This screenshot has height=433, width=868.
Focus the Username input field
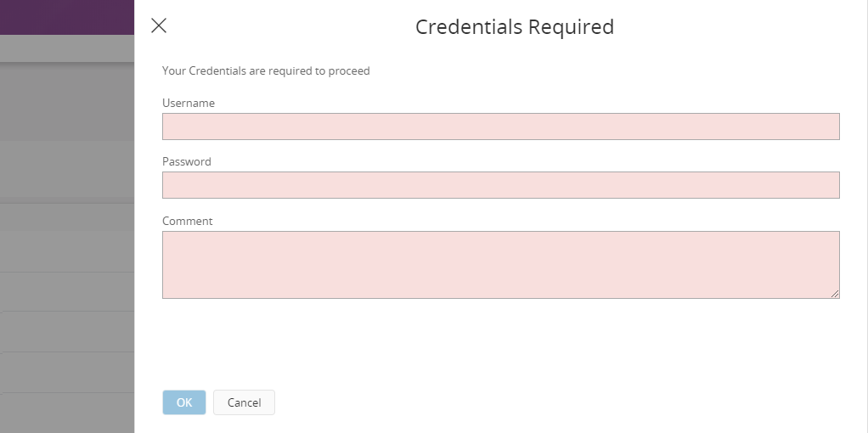tap(500, 127)
